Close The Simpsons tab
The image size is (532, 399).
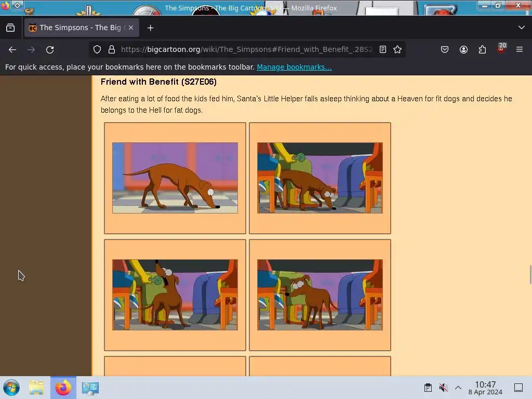[x=131, y=28]
